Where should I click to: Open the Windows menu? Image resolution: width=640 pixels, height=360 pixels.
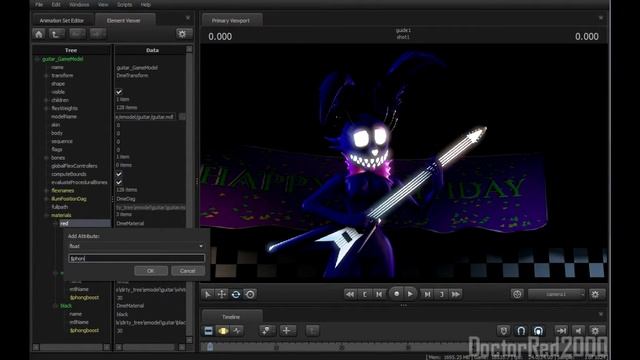click(79, 4)
